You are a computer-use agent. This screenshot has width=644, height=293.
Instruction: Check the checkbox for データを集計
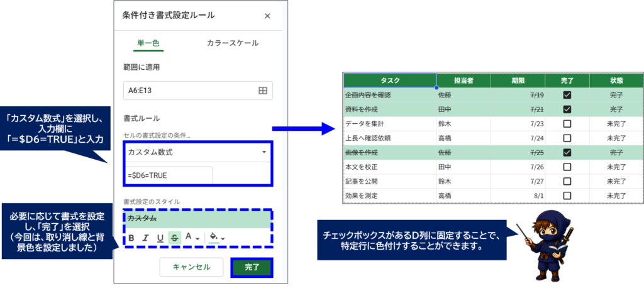tap(567, 123)
